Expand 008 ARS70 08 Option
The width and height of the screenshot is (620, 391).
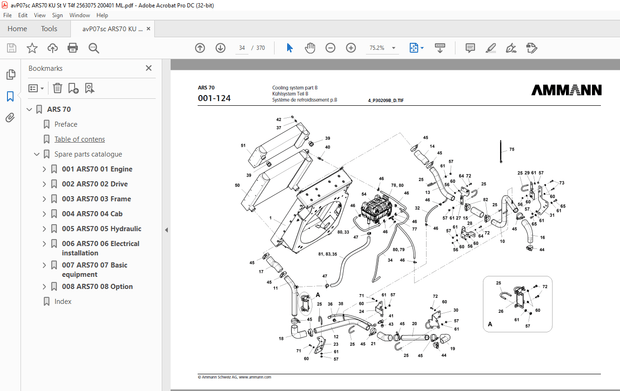click(44, 287)
